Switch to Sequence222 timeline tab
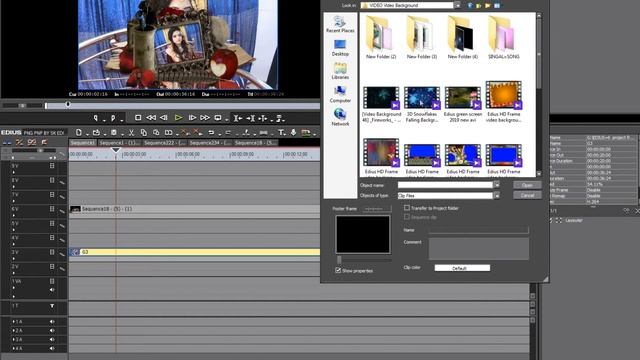 pos(165,143)
